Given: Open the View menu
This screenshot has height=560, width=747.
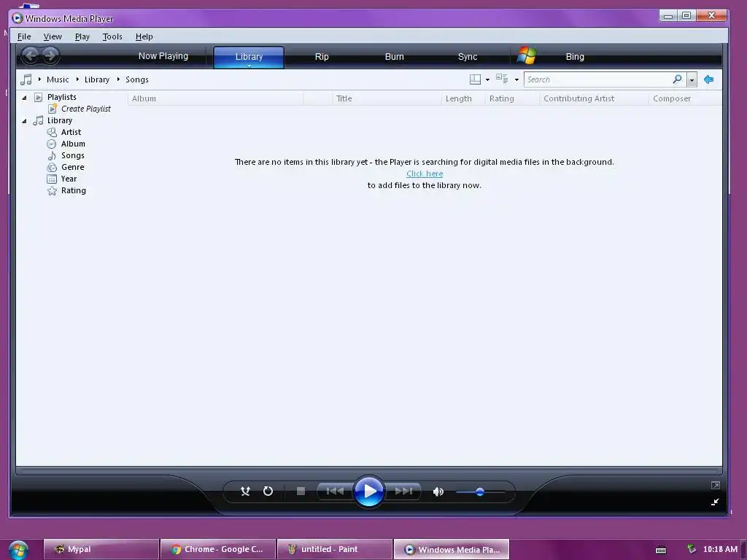Looking at the screenshot, I should (x=53, y=36).
